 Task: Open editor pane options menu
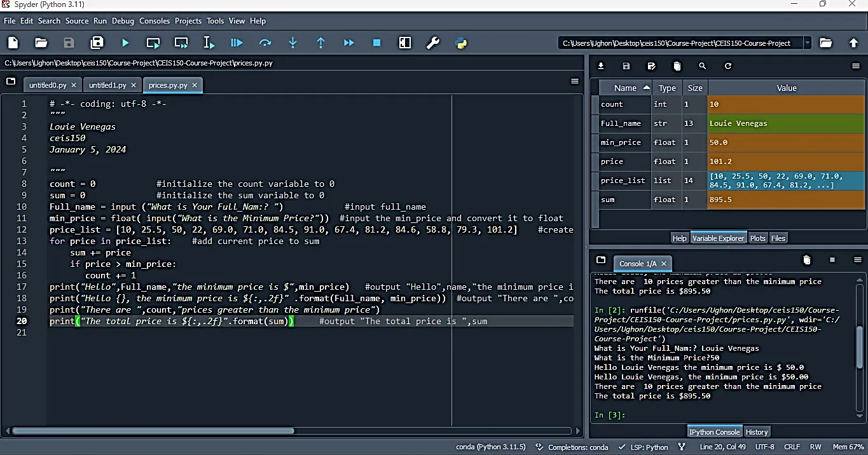575,81
